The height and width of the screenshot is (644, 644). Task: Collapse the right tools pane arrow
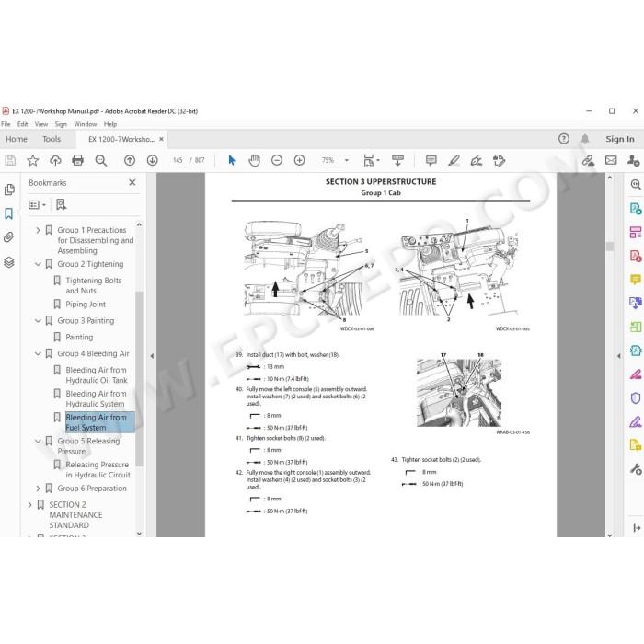pyautogui.click(x=619, y=356)
